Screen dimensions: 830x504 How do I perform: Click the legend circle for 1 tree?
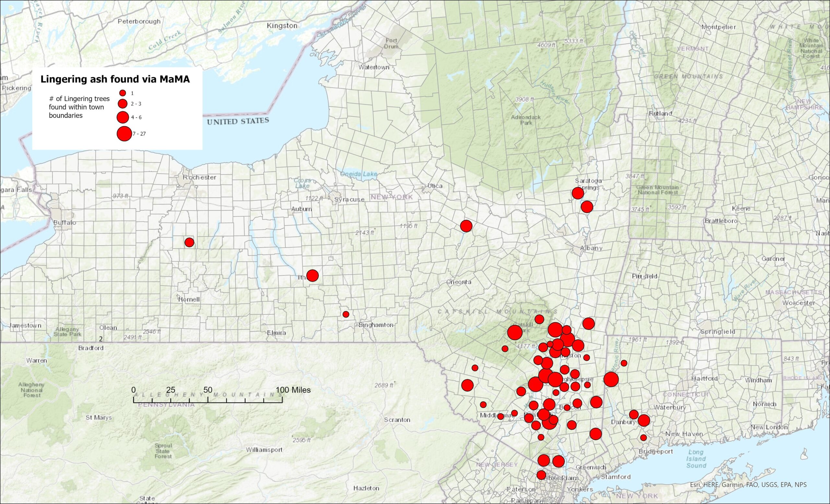(123, 93)
